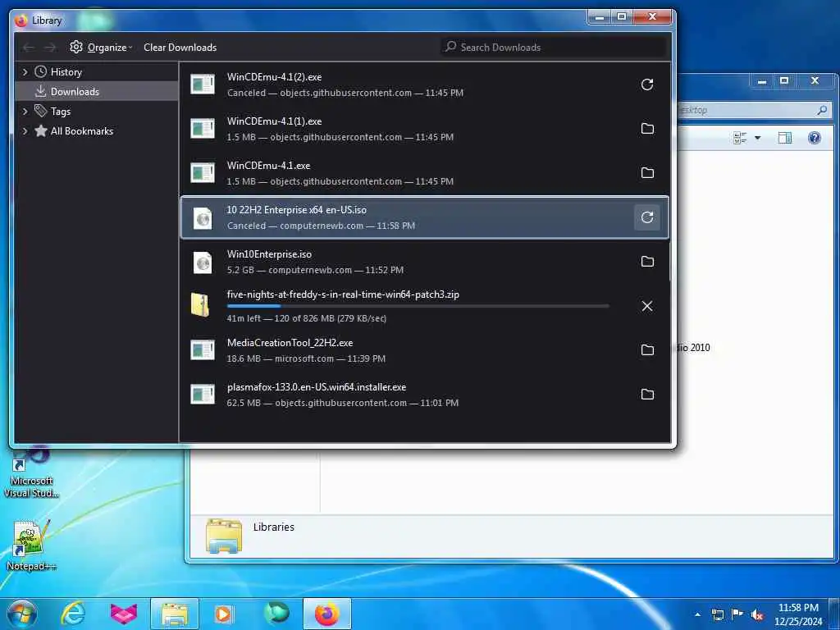This screenshot has height=630, width=840.
Task: Open folder containing WinCDEmu-4.1(1).exe
Action: click(647, 129)
